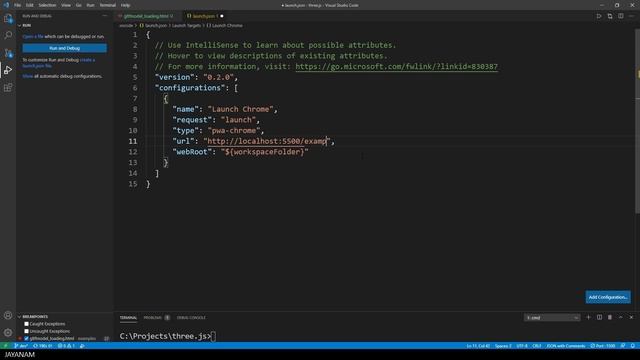Split the terminal panel

(x=599, y=317)
